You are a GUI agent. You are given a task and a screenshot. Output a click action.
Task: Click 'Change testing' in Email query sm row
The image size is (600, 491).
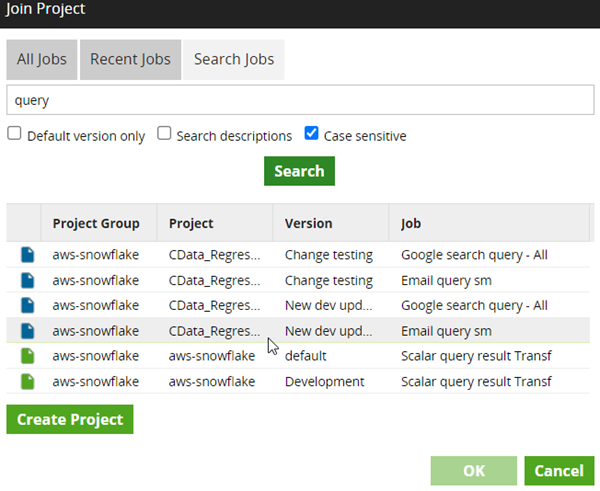pyautogui.click(x=329, y=281)
